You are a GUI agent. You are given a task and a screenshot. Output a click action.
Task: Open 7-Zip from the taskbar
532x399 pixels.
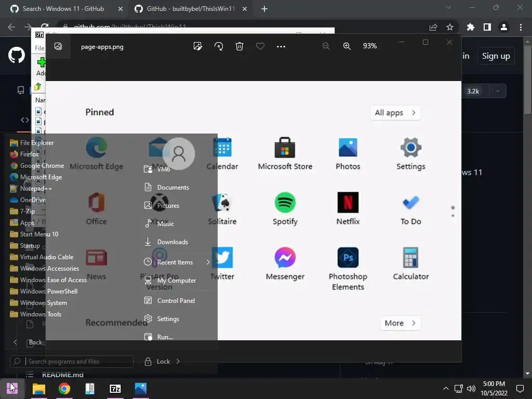pyautogui.click(x=115, y=389)
